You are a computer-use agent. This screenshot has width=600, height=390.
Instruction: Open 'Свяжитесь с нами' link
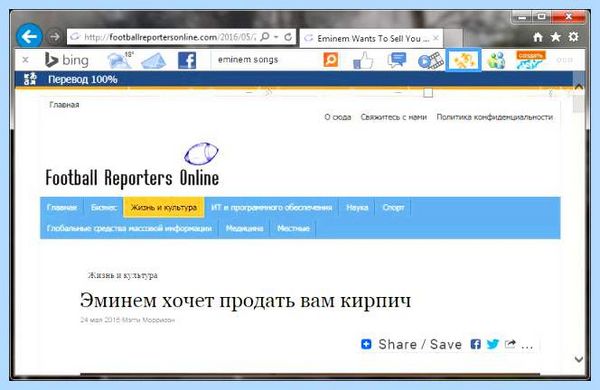(393, 117)
